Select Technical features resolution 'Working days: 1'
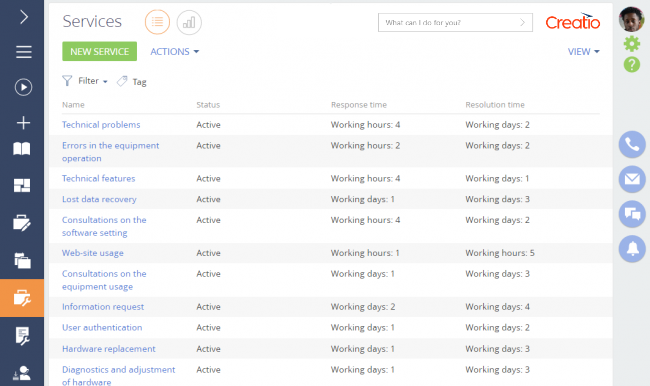The image size is (650, 386). [497, 179]
